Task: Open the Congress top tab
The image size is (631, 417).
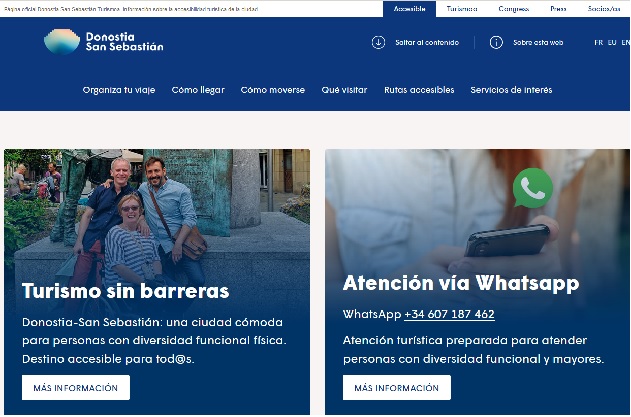Action: pyautogui.click(x=513, y=9)
